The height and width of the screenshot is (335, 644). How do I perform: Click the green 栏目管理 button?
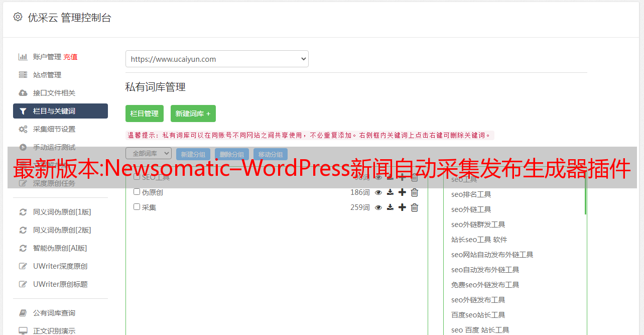pyautogui.click(x=145, y=114)
